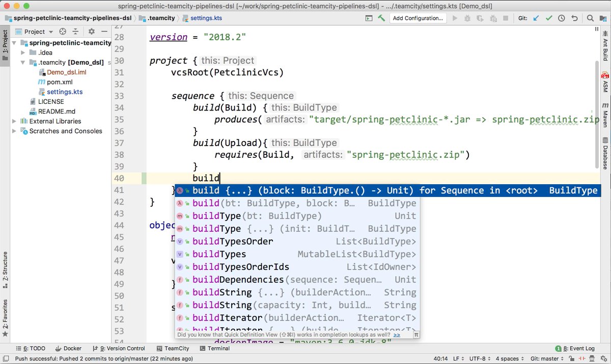Viewport: 611px width, 364px height.
Task: Choose build(bt: BuildType, block: B... suggestion
Action: [297, 203]
